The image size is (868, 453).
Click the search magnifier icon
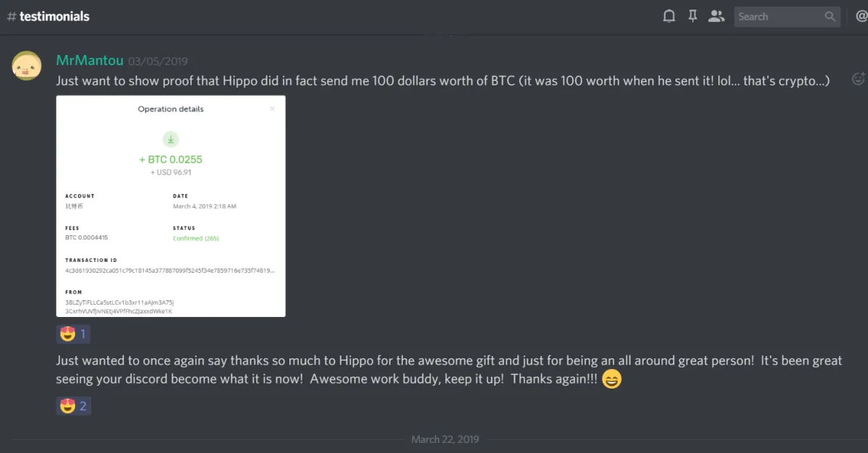point(830,16)
